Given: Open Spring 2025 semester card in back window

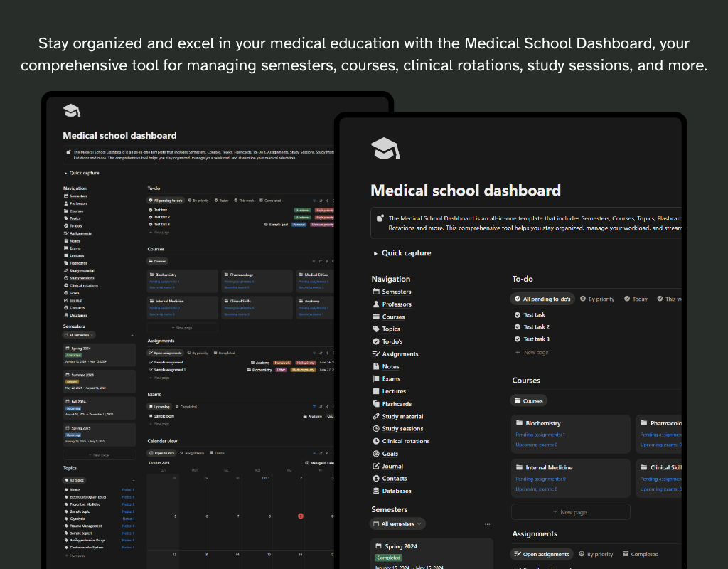Looking at the screenshot, I should pyautogui.click(x=100, y=435).
